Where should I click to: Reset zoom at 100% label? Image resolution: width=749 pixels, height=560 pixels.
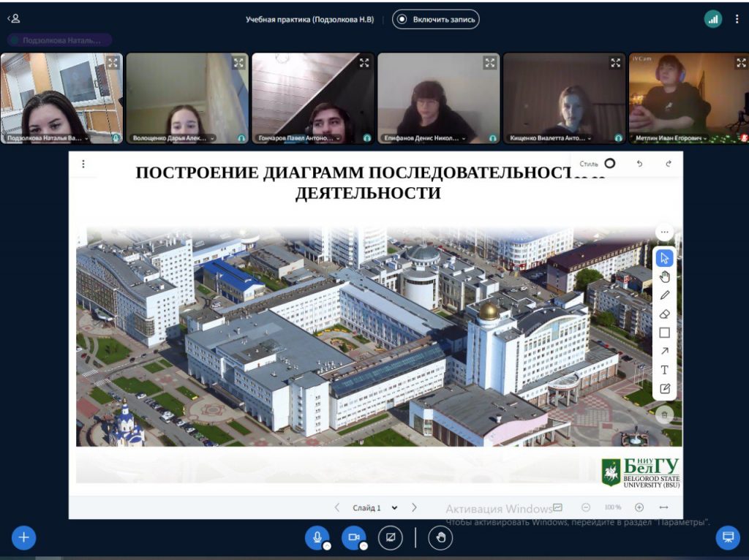click(x=612, y=507)
